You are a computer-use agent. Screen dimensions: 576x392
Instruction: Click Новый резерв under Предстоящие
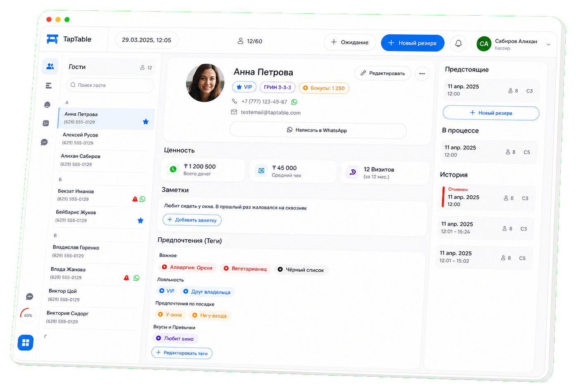pos(491,113)
